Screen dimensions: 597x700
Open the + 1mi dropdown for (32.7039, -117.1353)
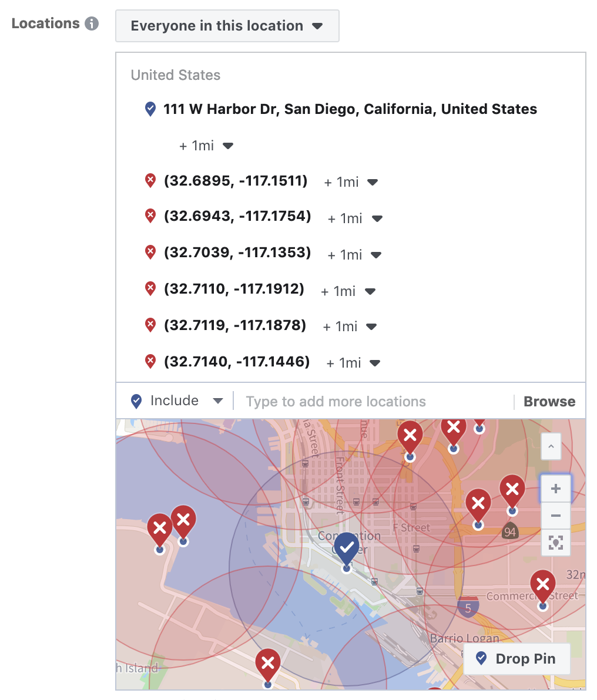[x=354, y=255]
